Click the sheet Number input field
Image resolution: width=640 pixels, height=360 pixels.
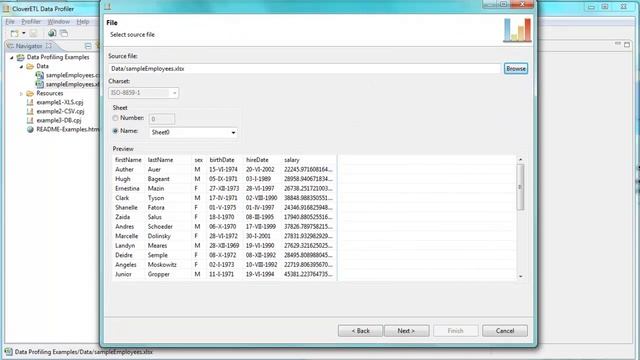coord(162,119)
